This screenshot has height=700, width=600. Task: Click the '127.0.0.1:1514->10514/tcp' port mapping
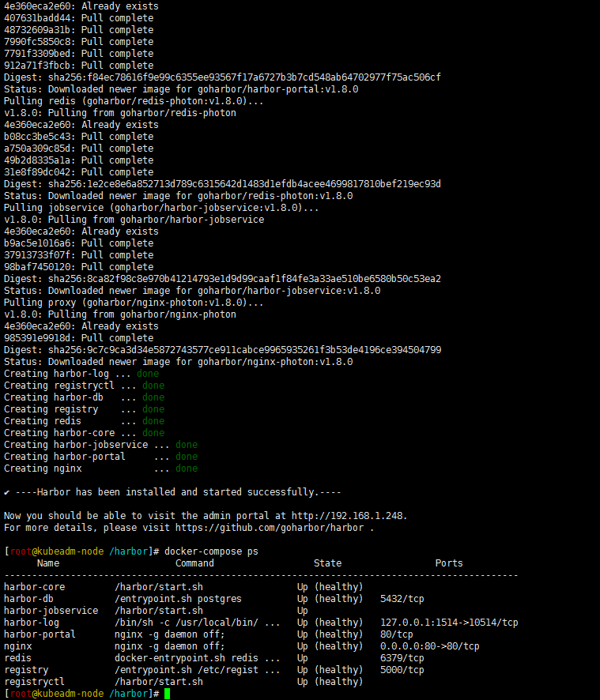pyautogui.click(x=449, y=623)
